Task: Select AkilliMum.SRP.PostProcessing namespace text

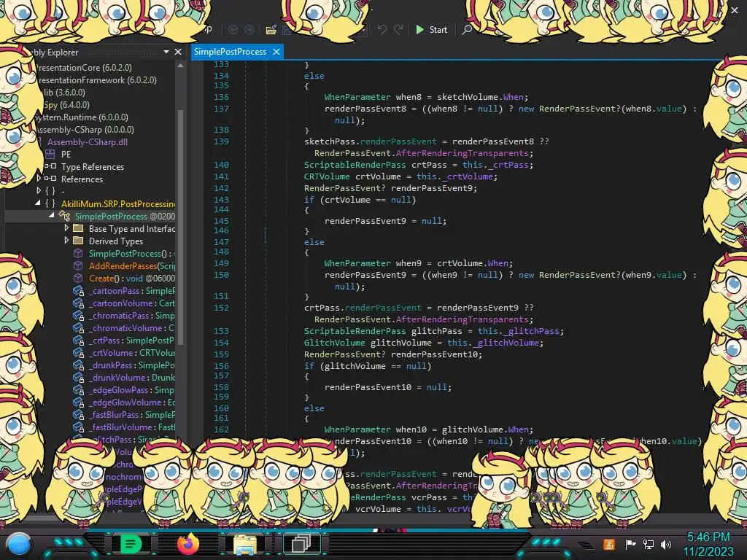Action: pos(118,204)
